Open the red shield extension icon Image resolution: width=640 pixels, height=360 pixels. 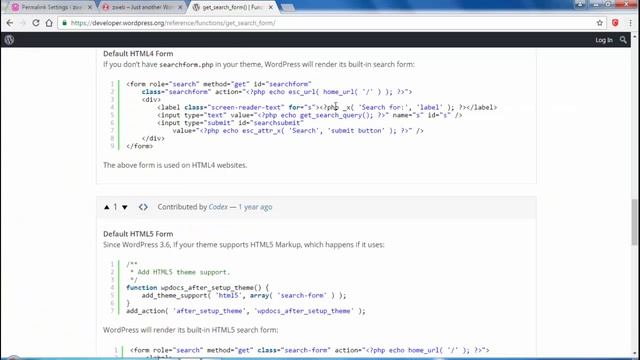click(x=615, y=23)
